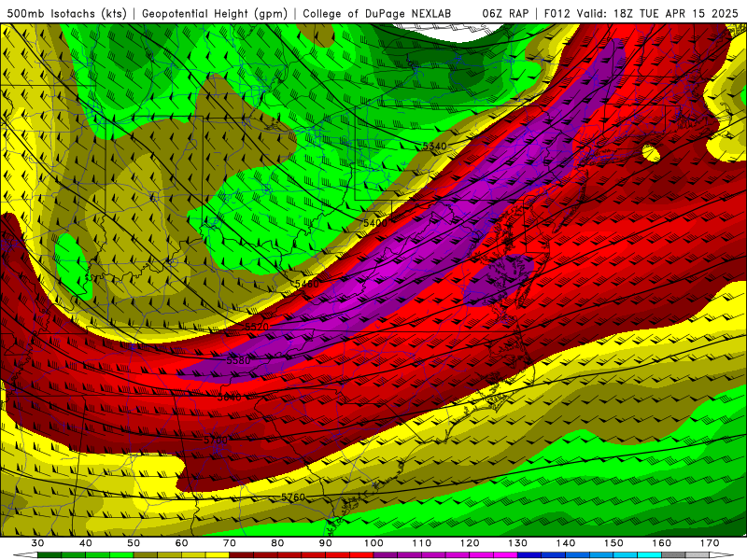Click the legend value 110
The image size is (747, 560).
[x=422, y=543]
